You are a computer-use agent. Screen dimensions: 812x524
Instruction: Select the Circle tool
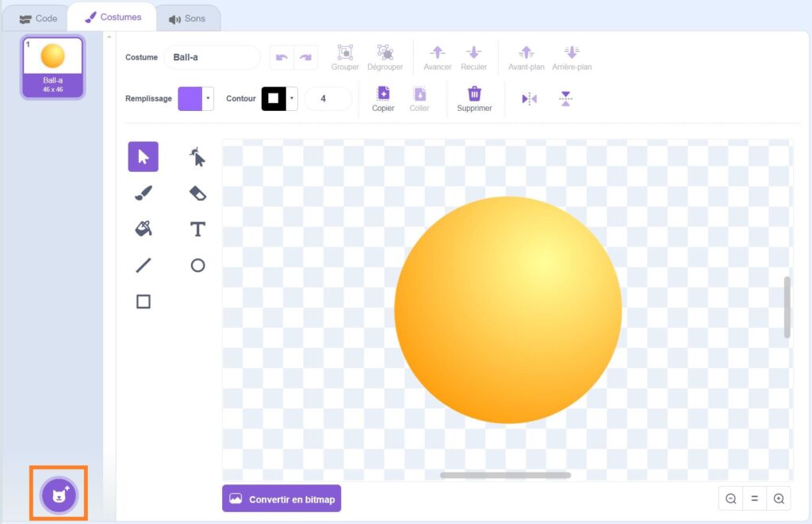pos(197,266)
